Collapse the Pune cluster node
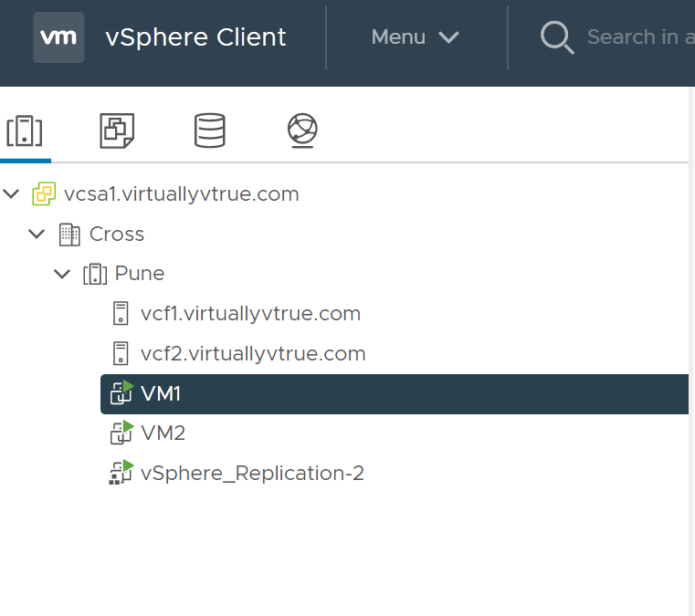 pyautogui.click(x=62, y=274)
